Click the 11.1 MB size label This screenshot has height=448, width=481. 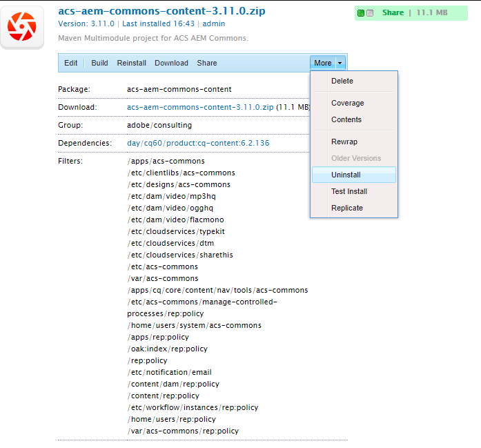[432, 13]
